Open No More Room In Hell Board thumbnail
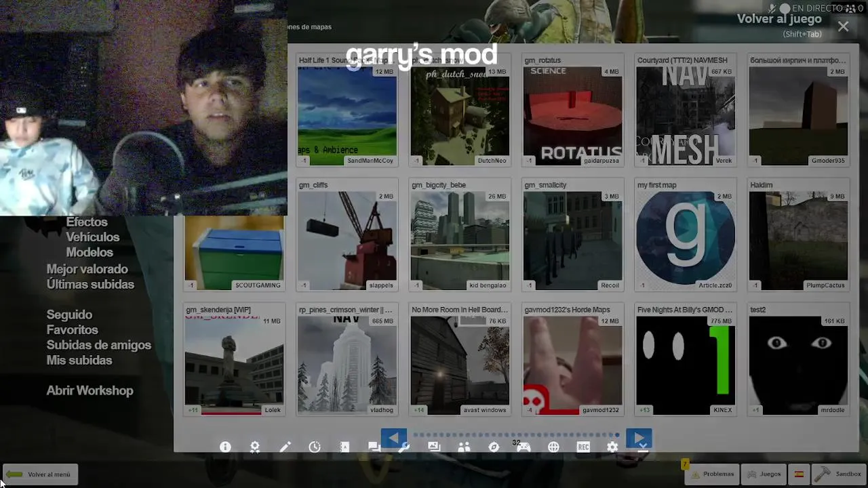 460,365
